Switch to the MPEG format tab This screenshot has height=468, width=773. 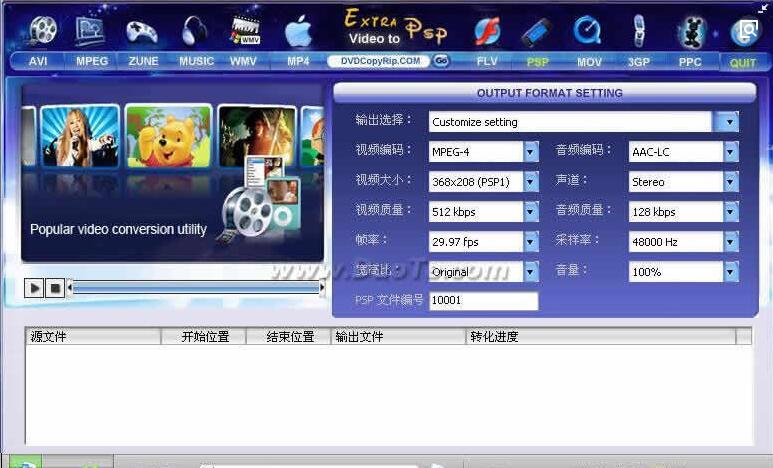coord(92,61)
